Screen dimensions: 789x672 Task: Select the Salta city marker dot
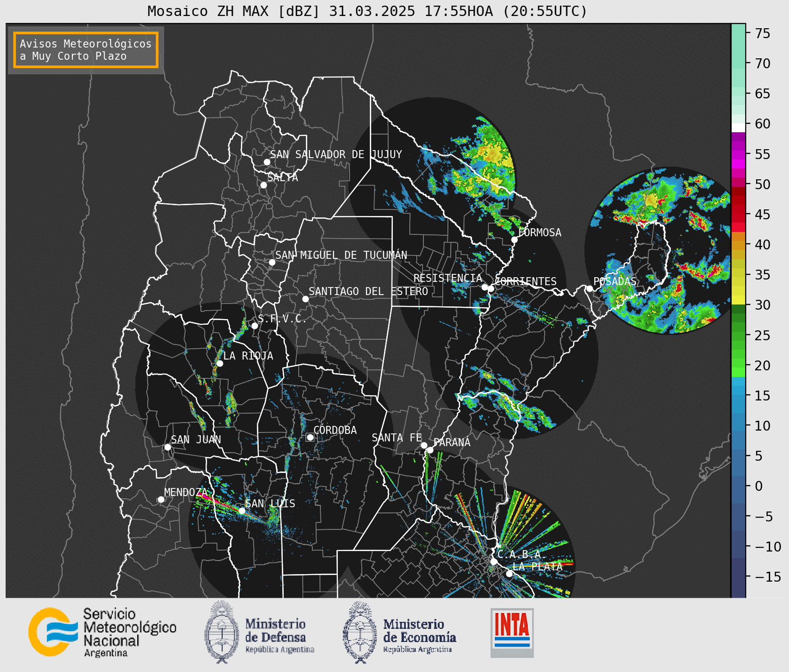(264, 185)
